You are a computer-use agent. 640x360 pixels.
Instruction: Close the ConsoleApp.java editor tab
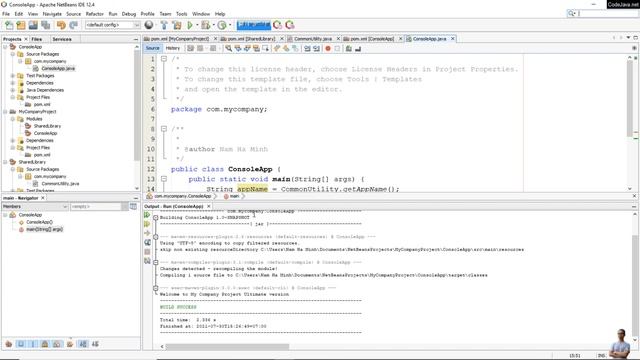(453, 39)
